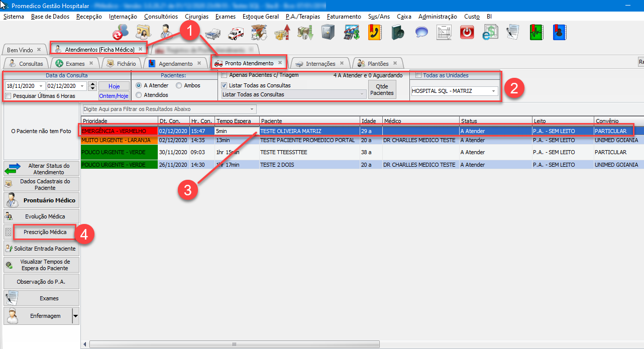Viewport: 644px width, 349px height.
Task: Click the red power button icon
Action: coord(467,33)
